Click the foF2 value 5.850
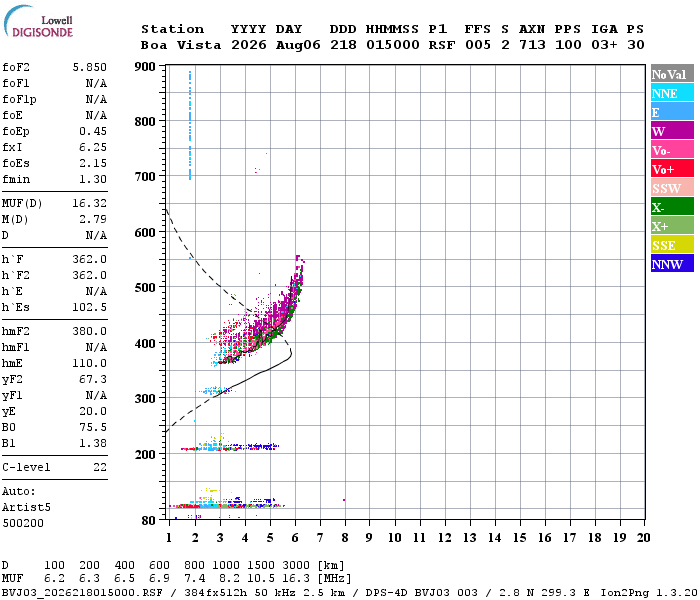Screen dimensions: 700x600 point(89,67)
